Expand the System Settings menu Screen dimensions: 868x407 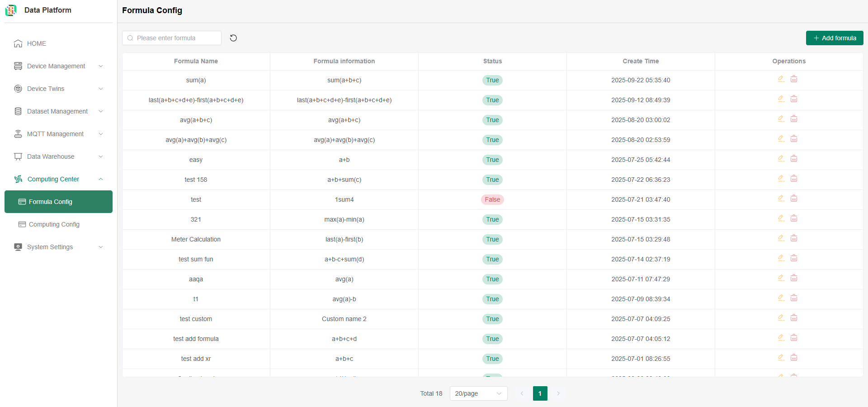58,247
